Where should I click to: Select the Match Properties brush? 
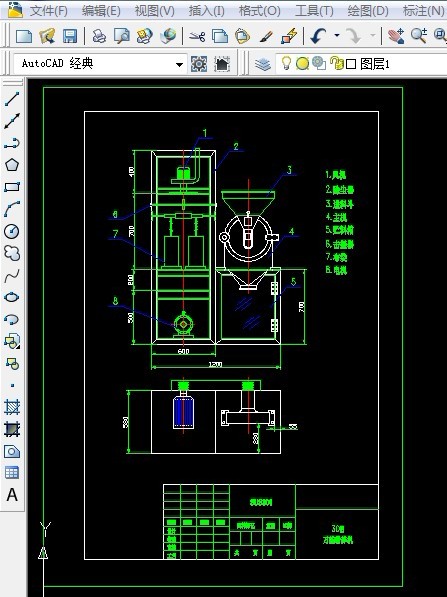pyautogui.click(x=266, y=36)
